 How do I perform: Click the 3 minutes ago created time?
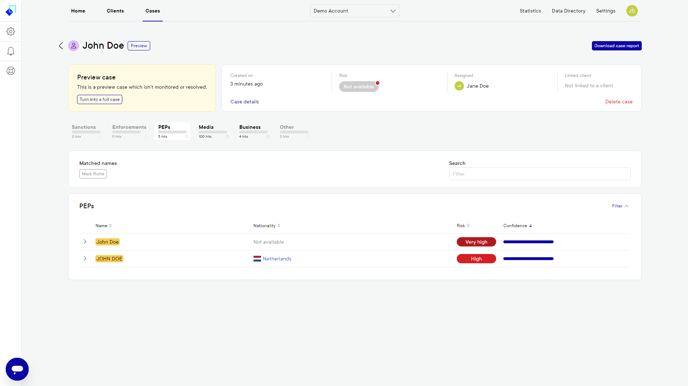pyautogui.click(x=247, y=84)
